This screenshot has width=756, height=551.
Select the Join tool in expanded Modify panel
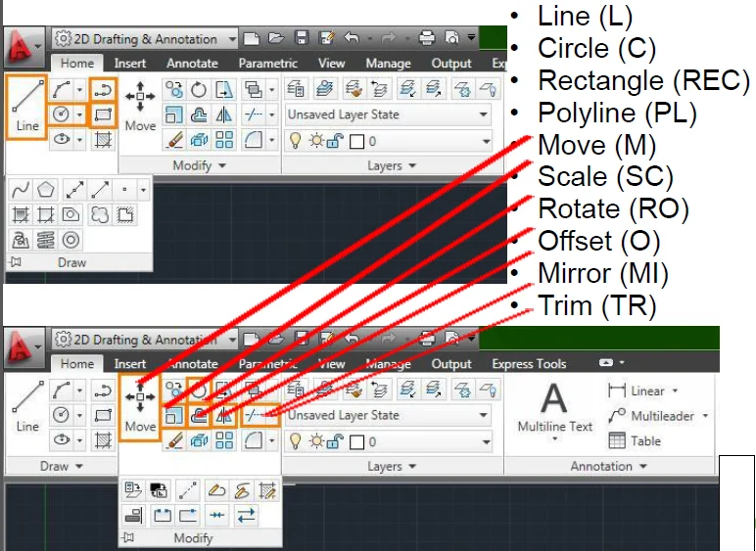coord(217,516)
